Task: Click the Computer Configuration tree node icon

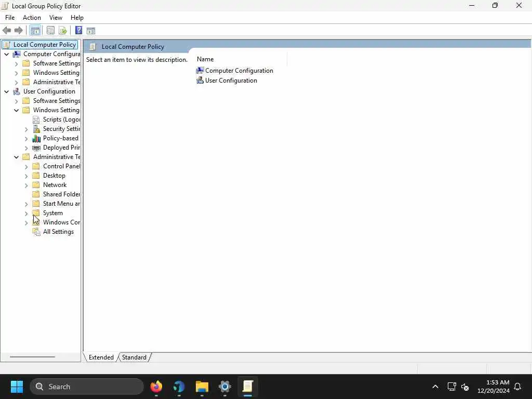Action: (16, 54)
